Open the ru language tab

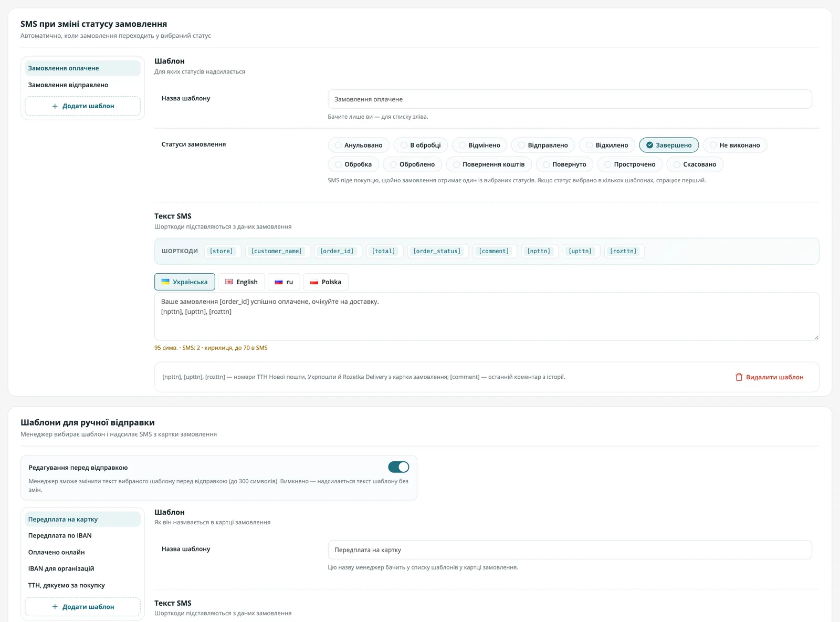tap(284, 282)
